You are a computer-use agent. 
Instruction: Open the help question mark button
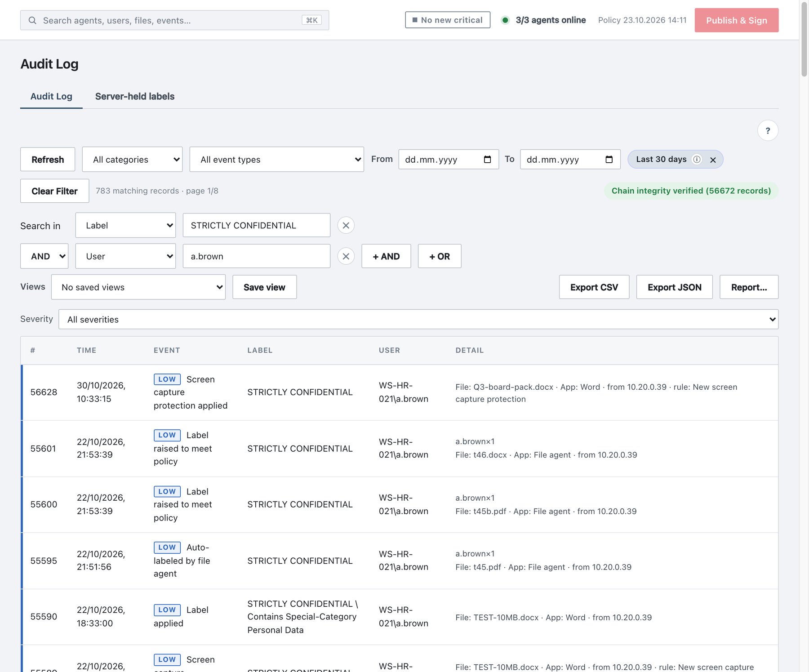pyautogui.click(x=768, y=130)
